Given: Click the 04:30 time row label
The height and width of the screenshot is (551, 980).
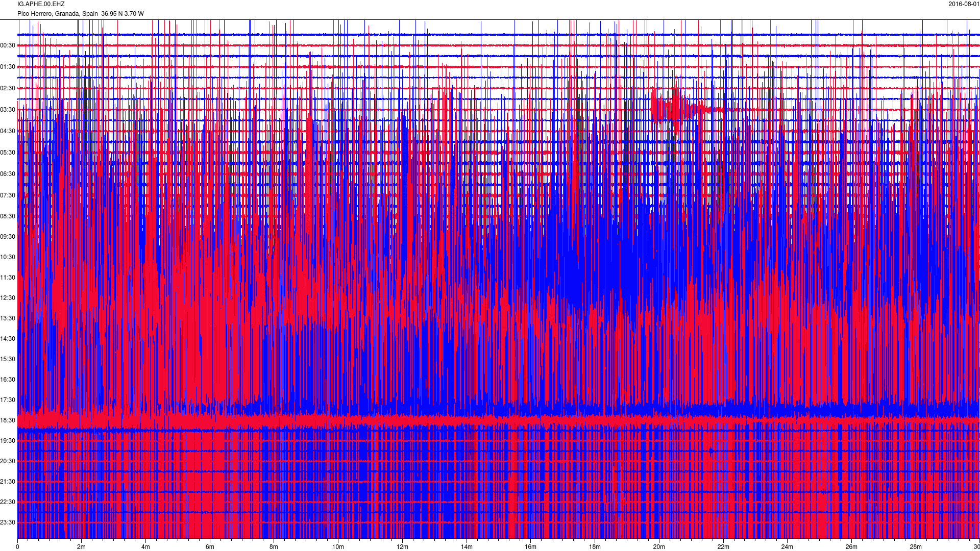Looking at the screenshot, I should 8,131.
